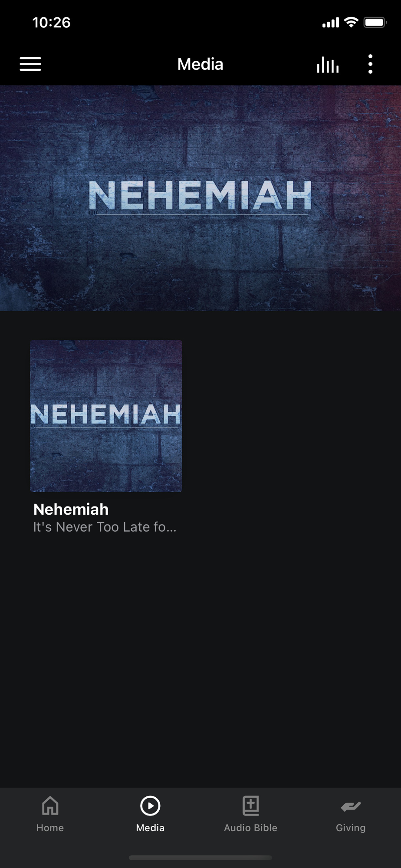The image size is (401, 868).
Task: Tap the Media play circle icon
Action: [150, 806]
